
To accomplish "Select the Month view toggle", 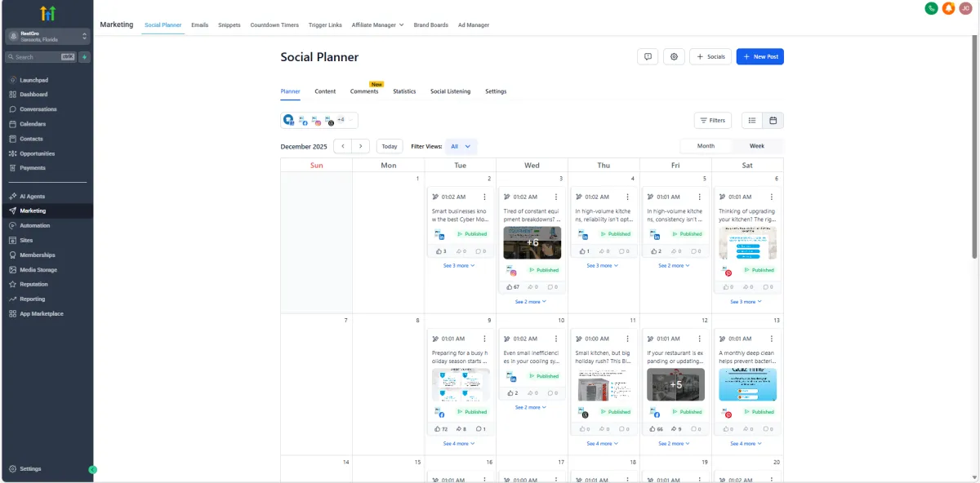I will (x=706, y=146).
